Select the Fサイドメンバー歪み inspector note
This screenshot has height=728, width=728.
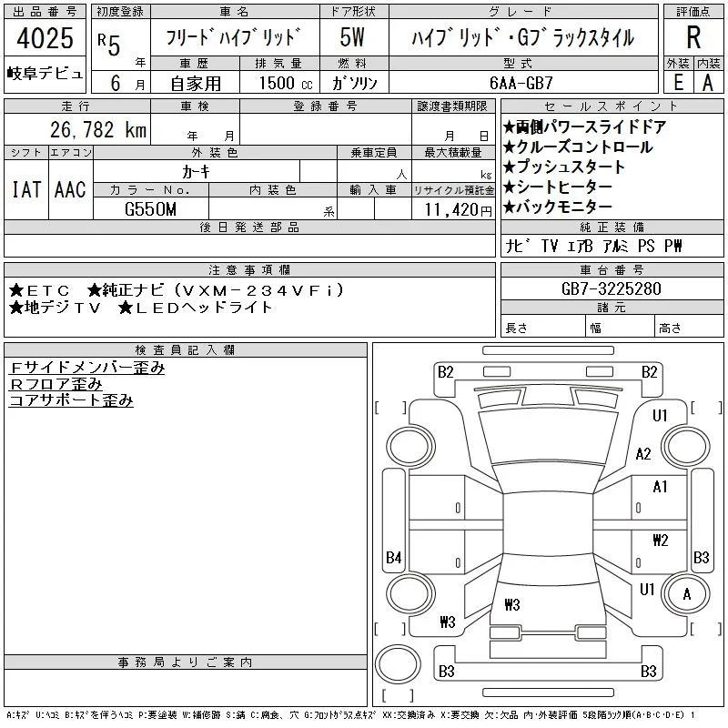(86, 368)
